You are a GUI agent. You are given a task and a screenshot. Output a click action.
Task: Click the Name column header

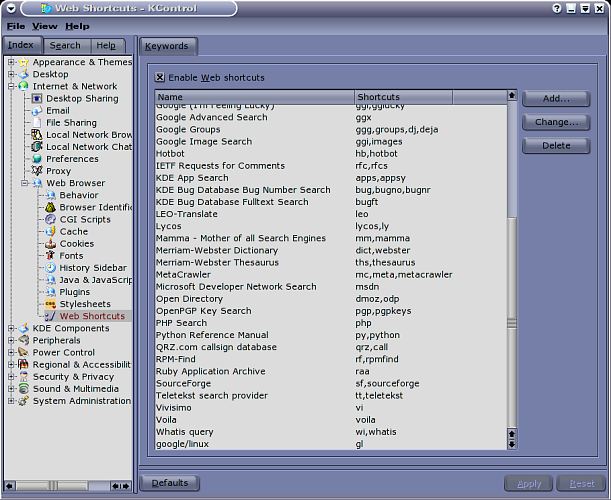(255, 97)
